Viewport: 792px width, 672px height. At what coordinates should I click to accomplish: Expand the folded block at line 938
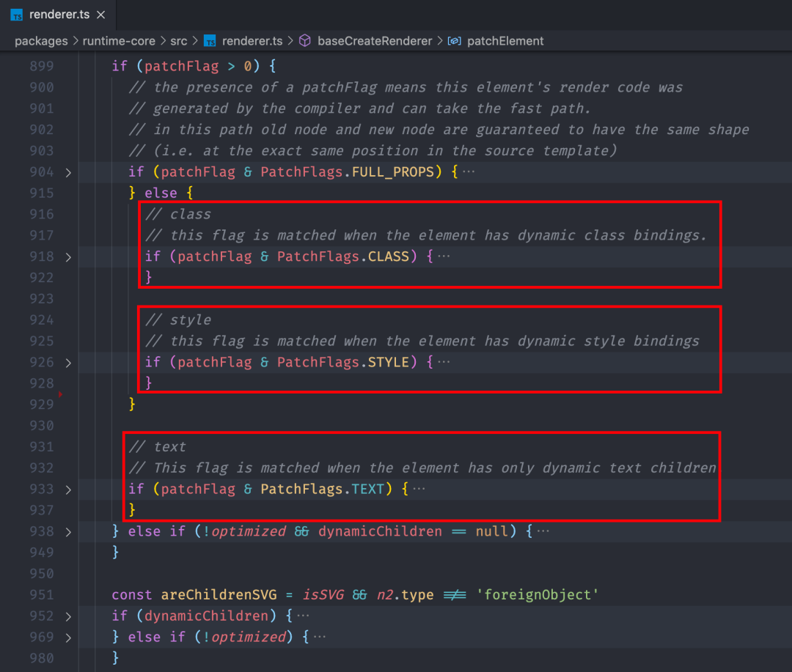click(68, 532)
